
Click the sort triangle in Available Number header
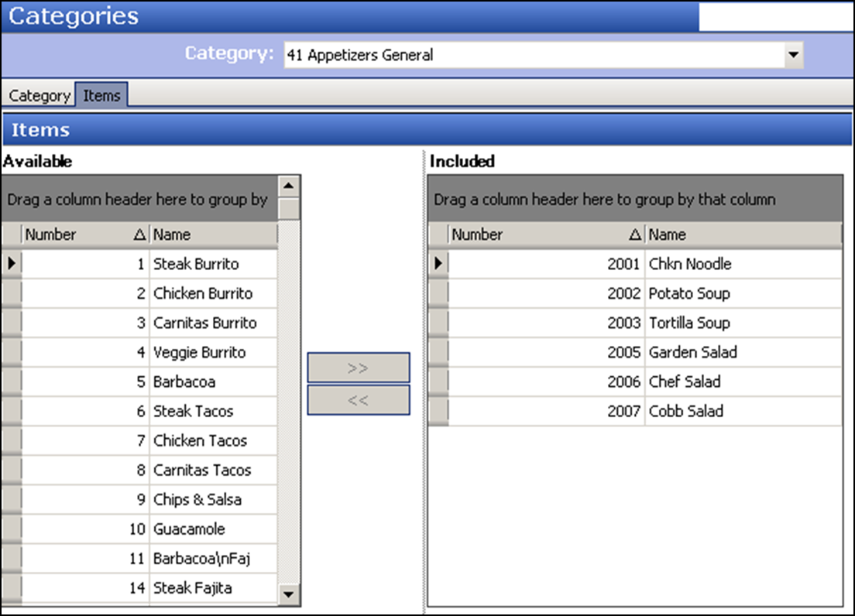click(x=139, y=234)
